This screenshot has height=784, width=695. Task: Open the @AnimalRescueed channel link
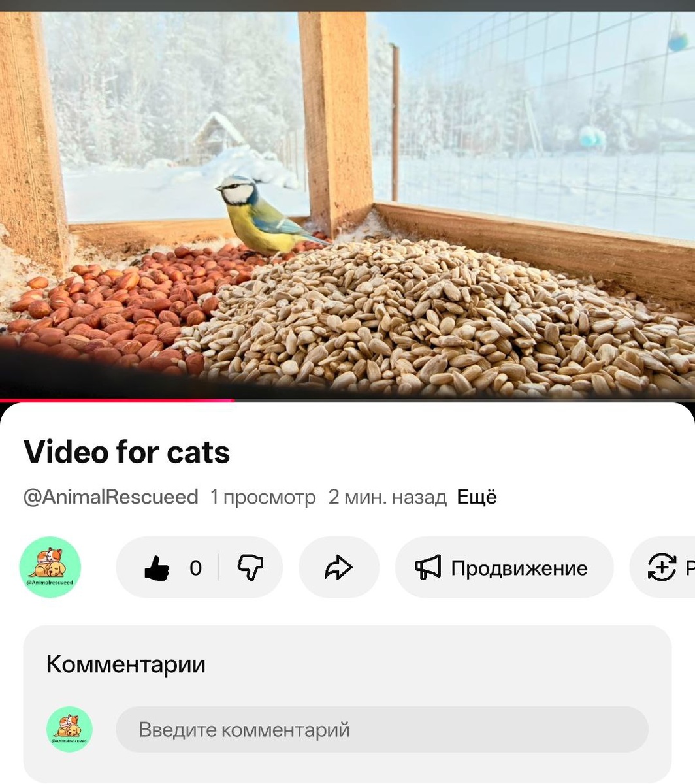coord(111,497)
